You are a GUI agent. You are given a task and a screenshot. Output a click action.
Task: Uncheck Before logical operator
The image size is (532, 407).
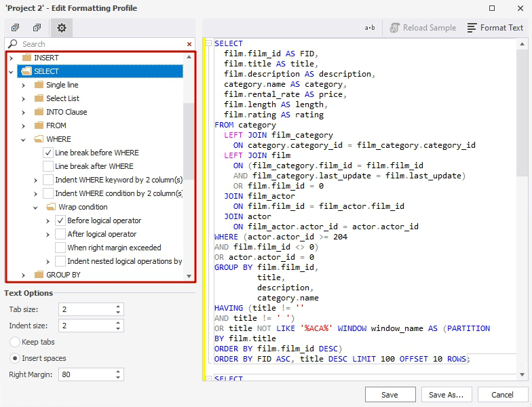pyautogui.click(x=60, y=220)
